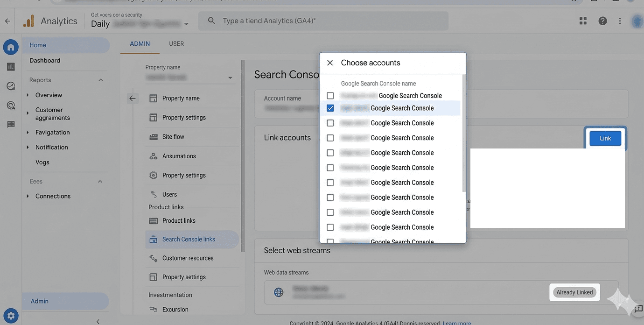This screenshot has height=325, width=644.
Task: Click the admin settings list scrollbar
Action: point(243,156)
